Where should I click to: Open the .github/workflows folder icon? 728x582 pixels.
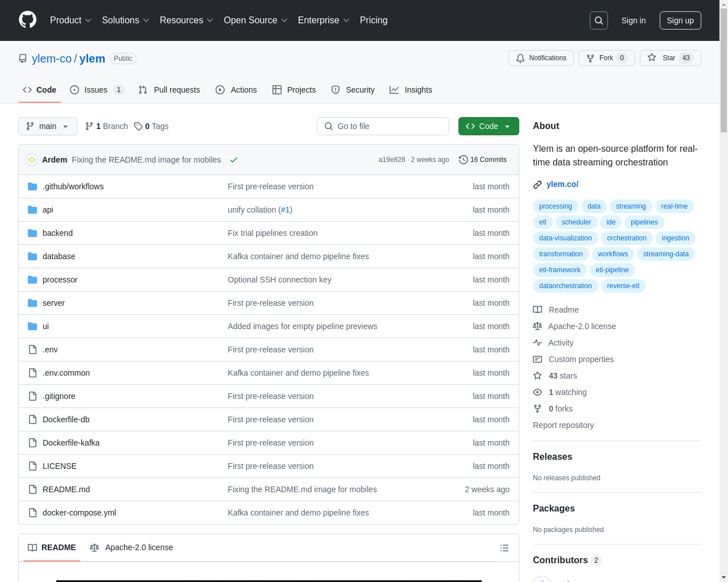coord(32,186)
